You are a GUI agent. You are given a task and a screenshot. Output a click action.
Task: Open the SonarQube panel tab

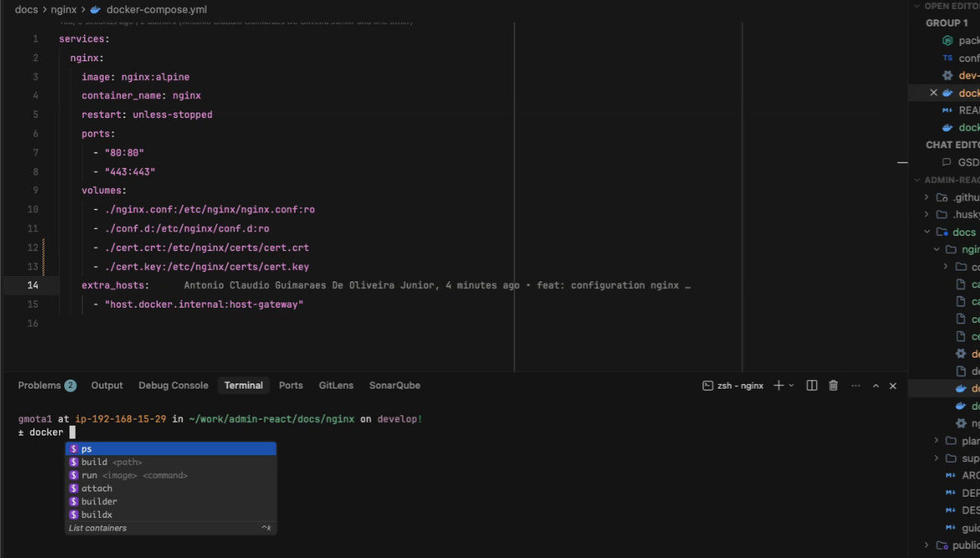[394, 386]
